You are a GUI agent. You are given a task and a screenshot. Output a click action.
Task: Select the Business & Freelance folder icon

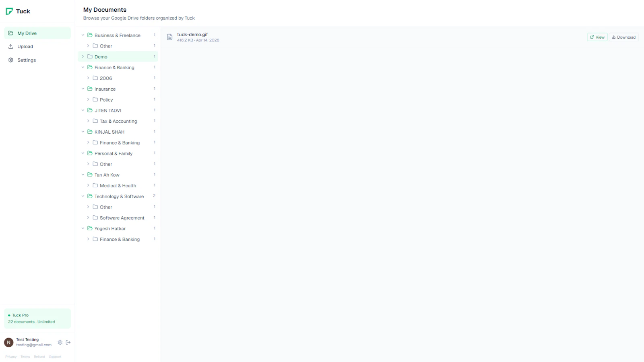click(x=90, y=35)
